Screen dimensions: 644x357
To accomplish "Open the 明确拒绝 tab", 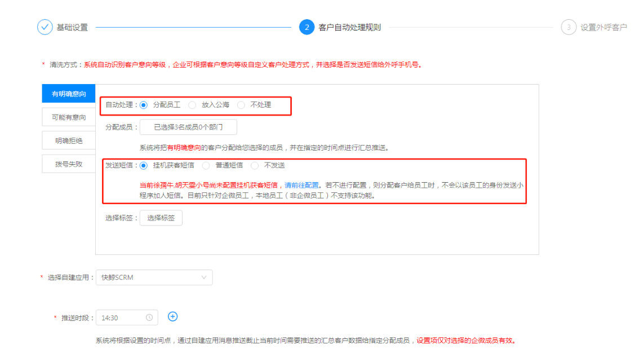I will point(69,140).
